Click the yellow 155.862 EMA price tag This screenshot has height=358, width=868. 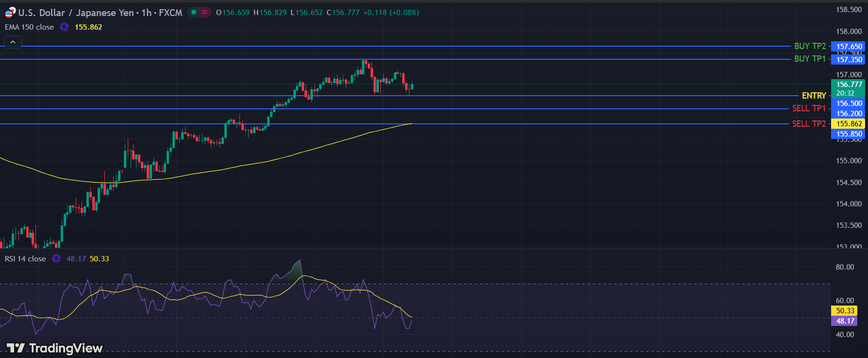(849, 124)
